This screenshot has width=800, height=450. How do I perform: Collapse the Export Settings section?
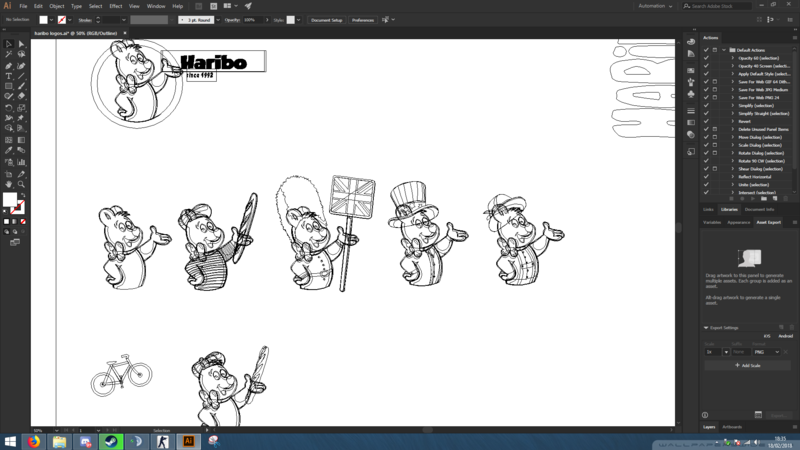click(706, 327)
